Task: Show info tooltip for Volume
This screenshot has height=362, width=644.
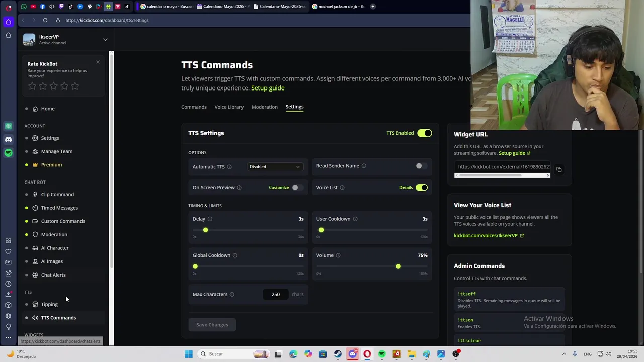Action: click(x=338, y=255)
